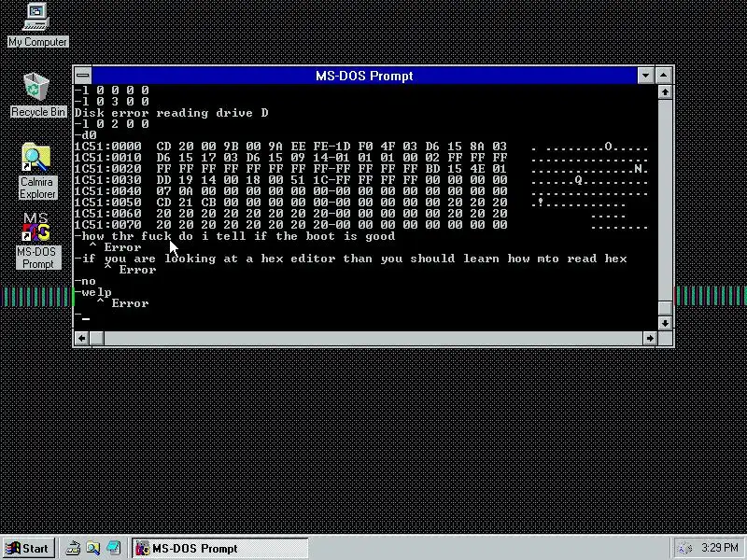Image resolution: width=747 pixels, height=560 pixels.
Task: Maximize the MS-DOS Prompt window
Action: point(664,76)
